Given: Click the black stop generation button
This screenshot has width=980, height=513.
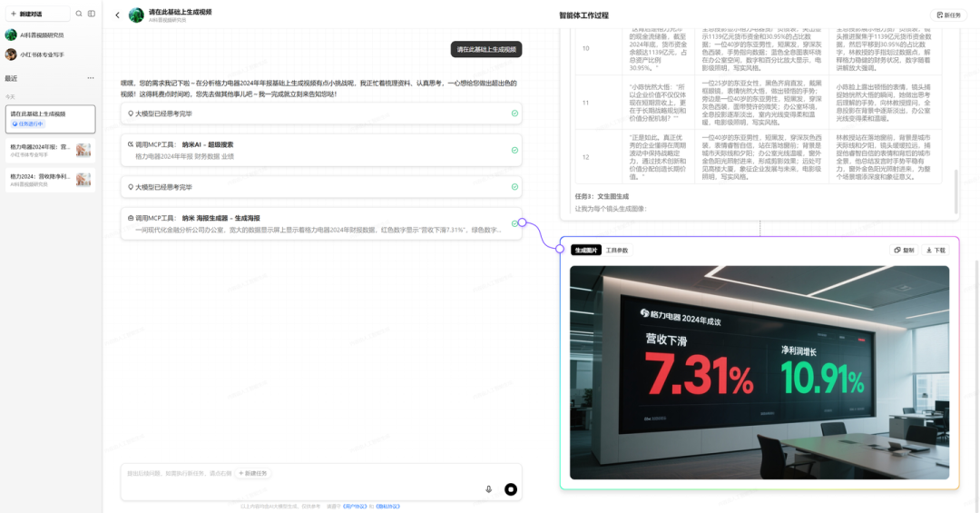Looking at the screenshot, I should point(511,489).
